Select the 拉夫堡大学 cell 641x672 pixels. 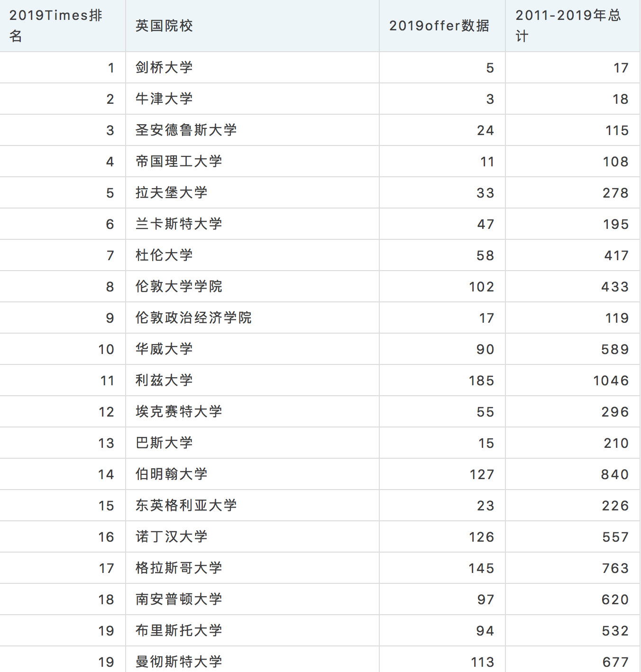coord(171,192)
